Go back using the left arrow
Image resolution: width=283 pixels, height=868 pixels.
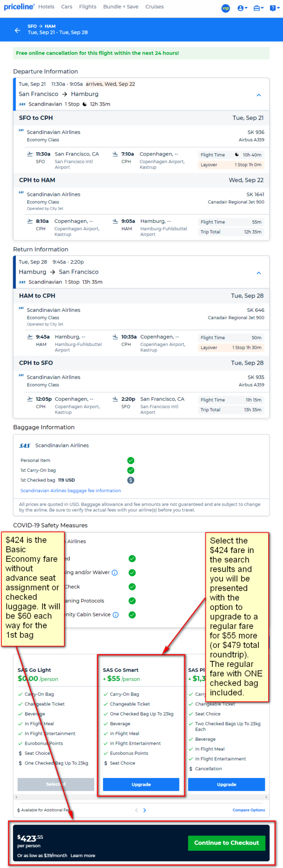point(17,30)
